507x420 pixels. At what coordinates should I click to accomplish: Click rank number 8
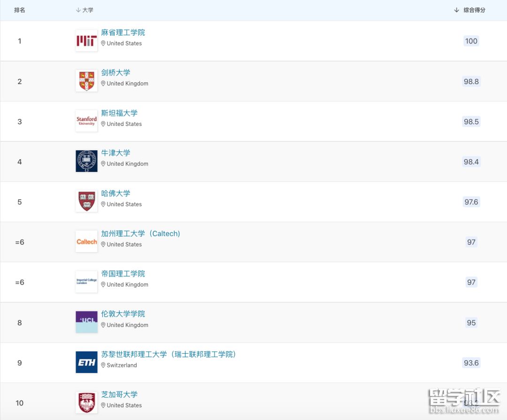click(x=20, y=323)
